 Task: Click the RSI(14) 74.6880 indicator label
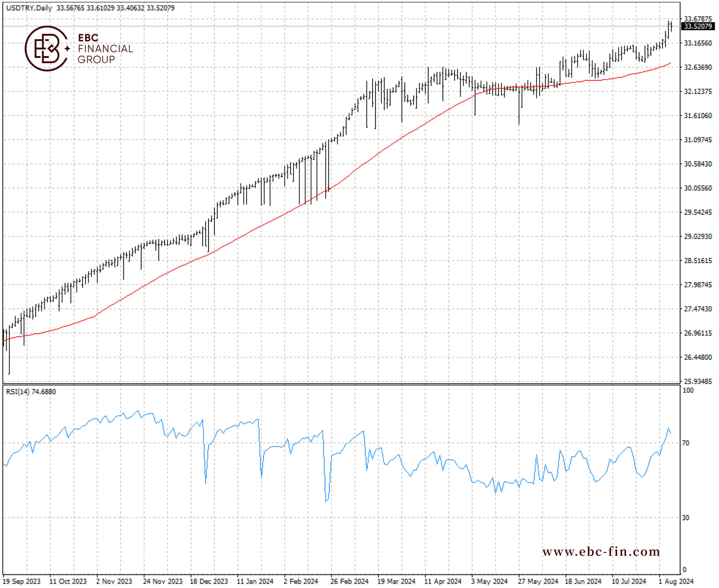click(31, 392)
